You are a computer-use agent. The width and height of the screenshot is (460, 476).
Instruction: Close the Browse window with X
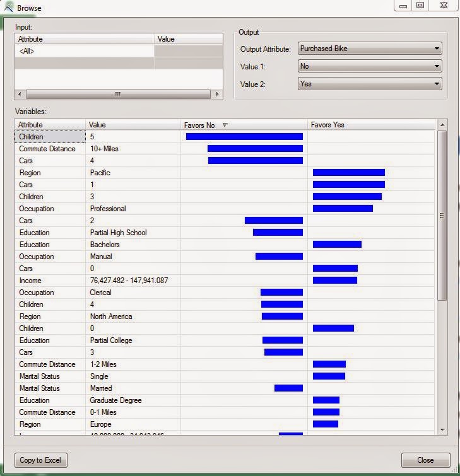click(444, 6)
